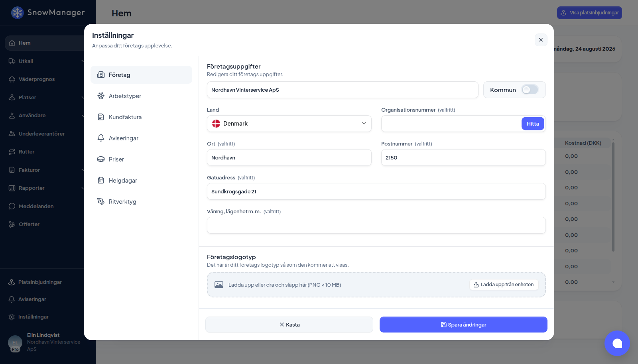Click the image placeholder icon in logo dropzone
Image resolution: width=638 pixels, height=364 pixels.
[219, 285]
